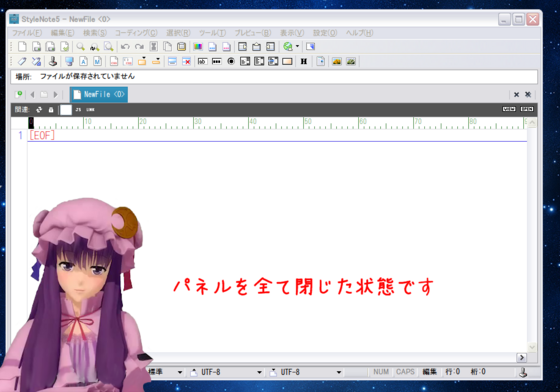Open the 設定(O) menu

(325, 33)
